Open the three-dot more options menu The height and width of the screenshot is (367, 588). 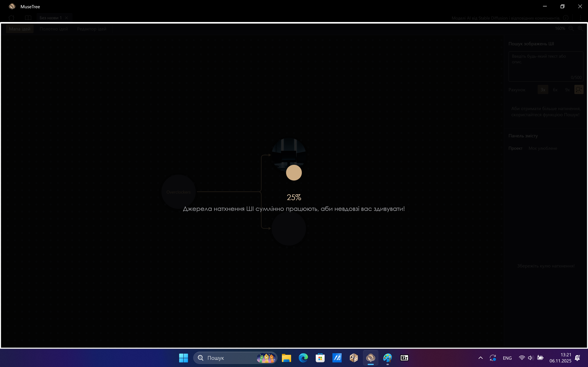click(580, 18)
